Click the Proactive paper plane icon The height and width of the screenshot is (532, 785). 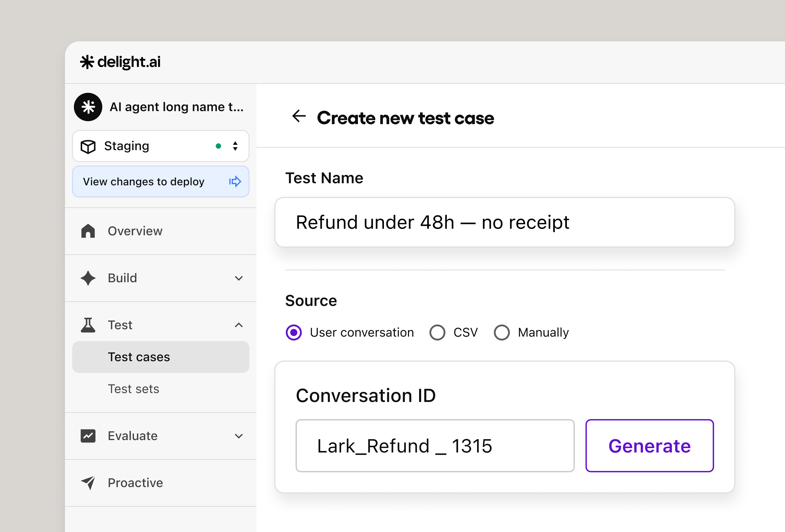[88, 483]
